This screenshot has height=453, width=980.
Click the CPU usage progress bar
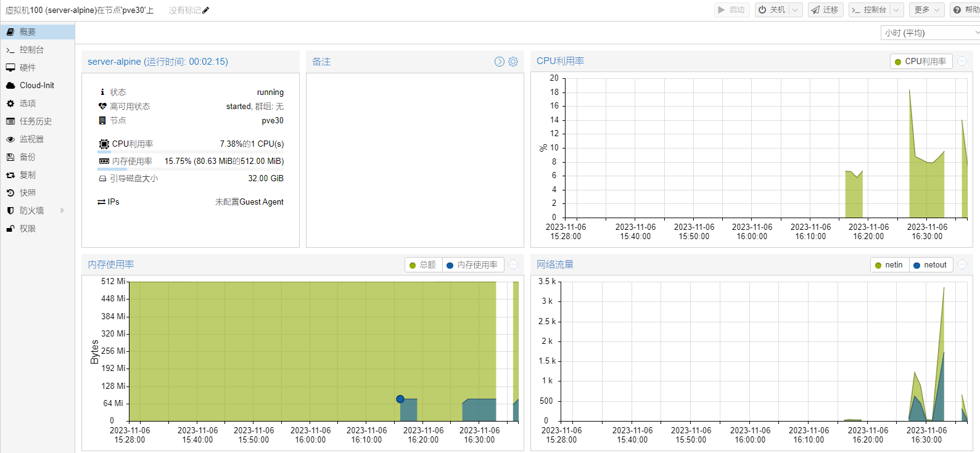coord(191,152)
